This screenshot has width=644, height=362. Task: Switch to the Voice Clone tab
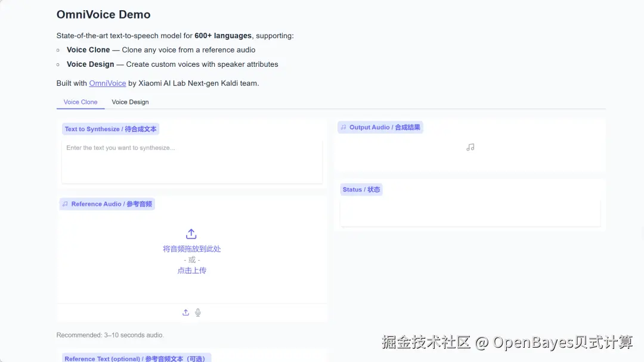pyautogui.click(x=80, y=102)
